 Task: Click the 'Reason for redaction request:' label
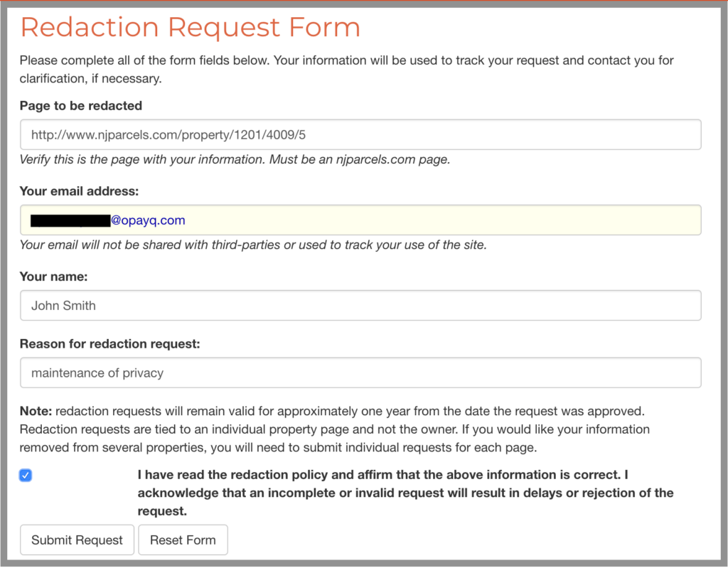pyautogui.click(x=110, y=343)
